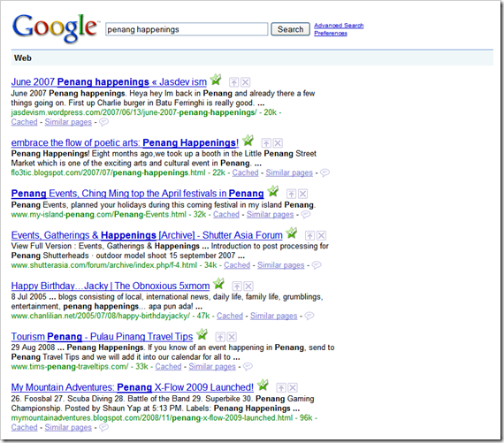The height and width of the screenshot is (443, 504).
Task: Open June 2007 Penang happenings « Jasdev ism
Action: point(109,82)
